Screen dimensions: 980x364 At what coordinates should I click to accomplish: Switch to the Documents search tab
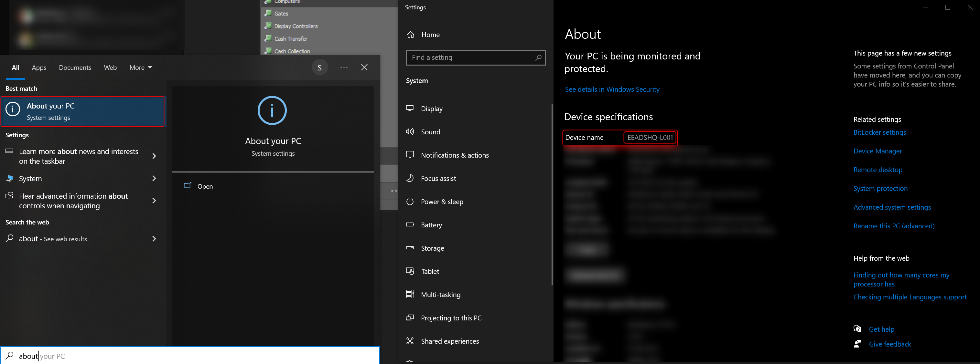click(75, 68)
